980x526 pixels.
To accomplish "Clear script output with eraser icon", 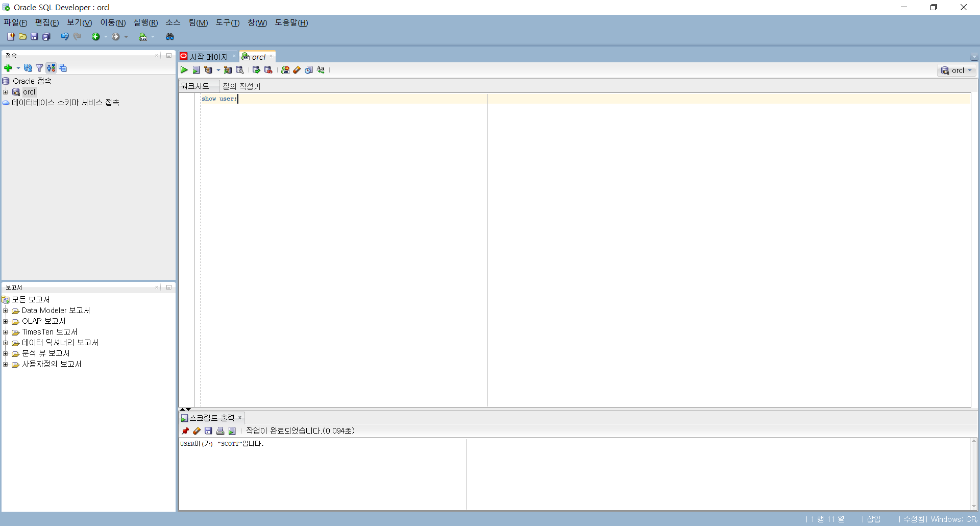I will (197, 431).
